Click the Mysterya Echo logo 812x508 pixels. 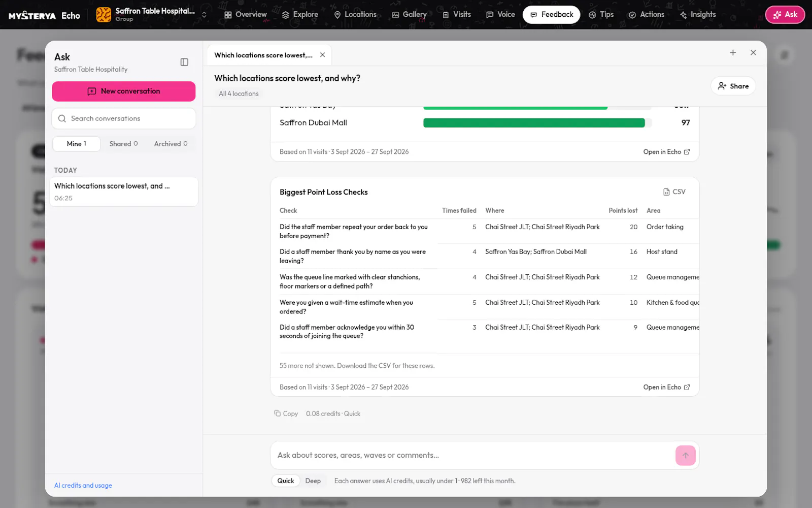pos(44,15)
